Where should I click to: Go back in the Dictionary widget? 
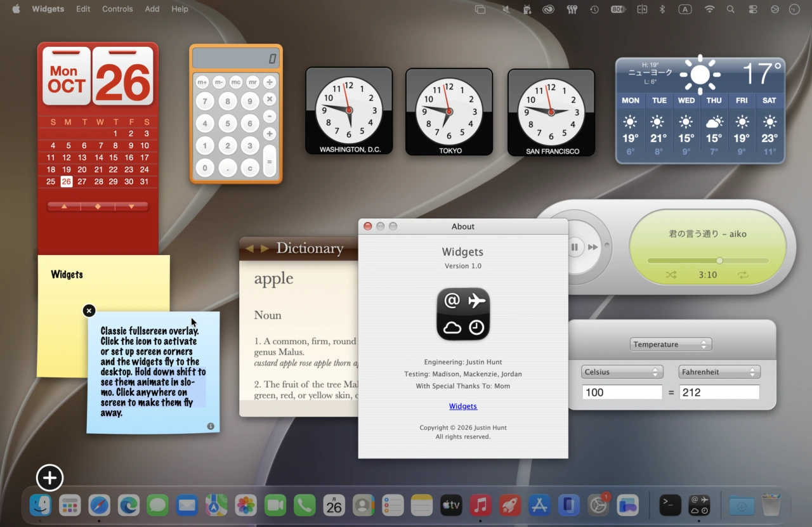pyautogui.click(x=249, y=249)
